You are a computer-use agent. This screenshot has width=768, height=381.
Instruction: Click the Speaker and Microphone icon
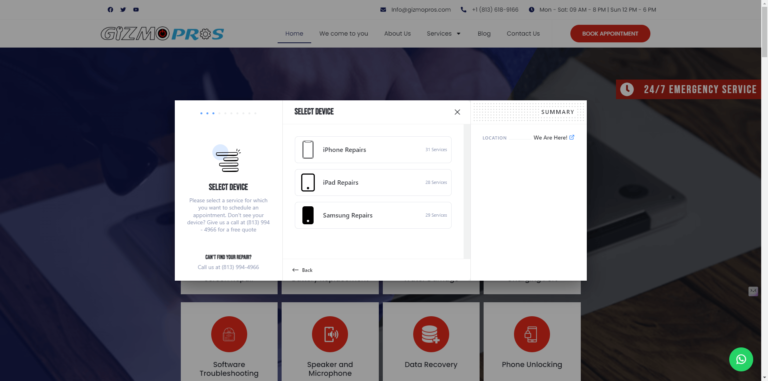(x=330, y=334)
